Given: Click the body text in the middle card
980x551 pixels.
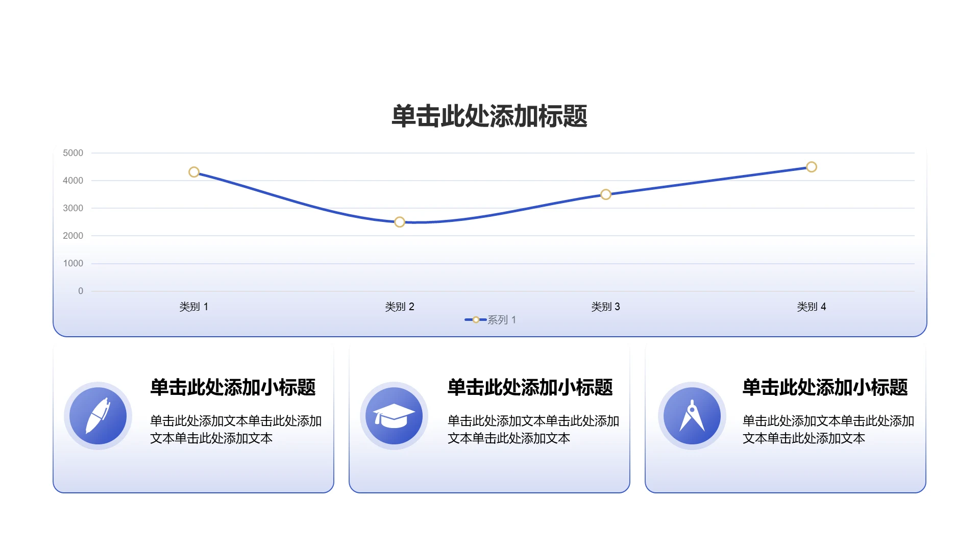Looking at the screenshot, I should pyautogui.click(x=532, y=429).
